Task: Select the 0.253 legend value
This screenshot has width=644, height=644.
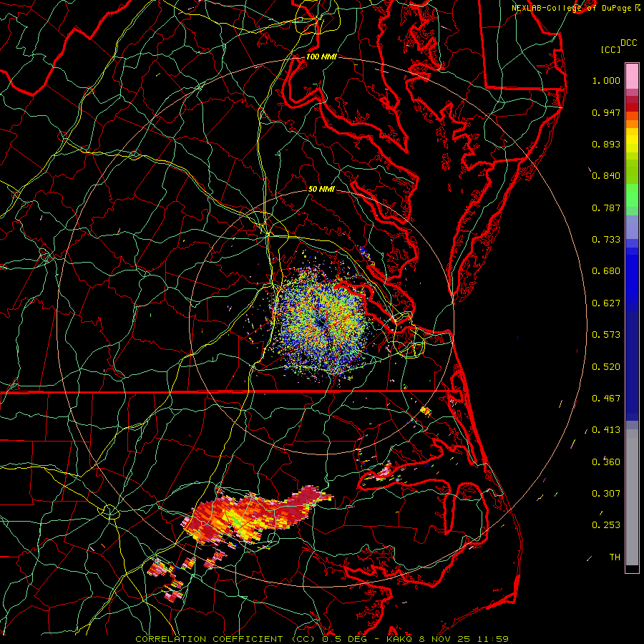Action: [x=606, y=525]
